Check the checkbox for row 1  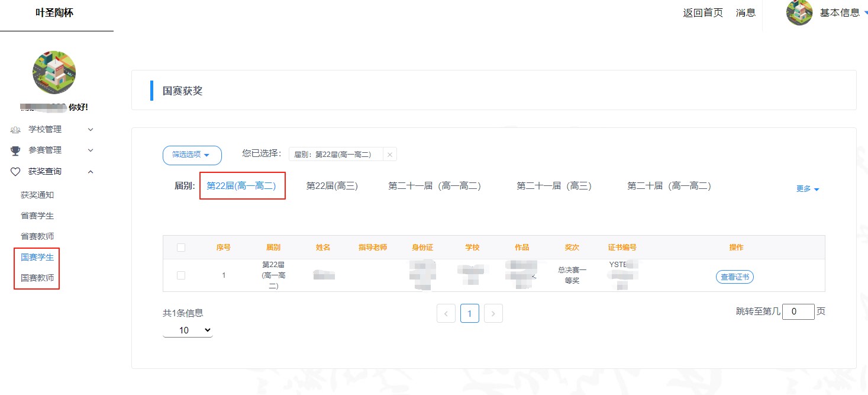(181, 275)
